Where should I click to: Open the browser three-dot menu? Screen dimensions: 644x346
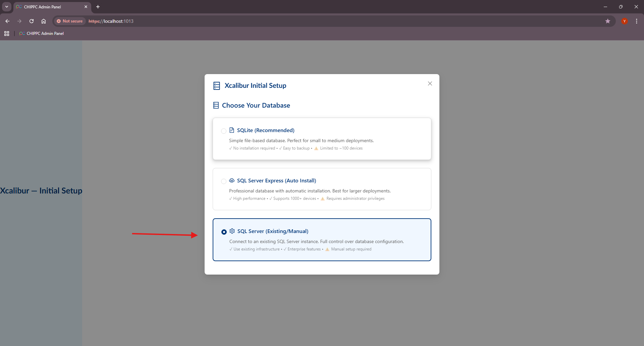[636, 21]
